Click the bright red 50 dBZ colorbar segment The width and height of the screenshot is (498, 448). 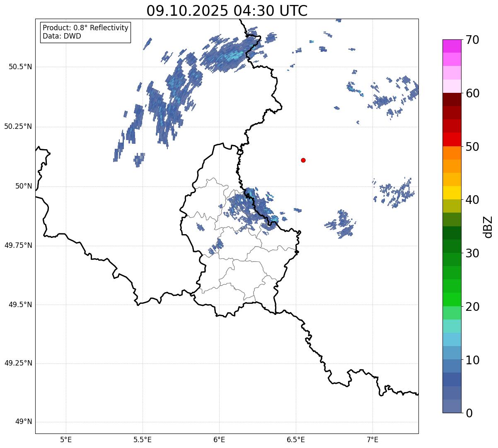pyautogui.click(x=452, y=139)
